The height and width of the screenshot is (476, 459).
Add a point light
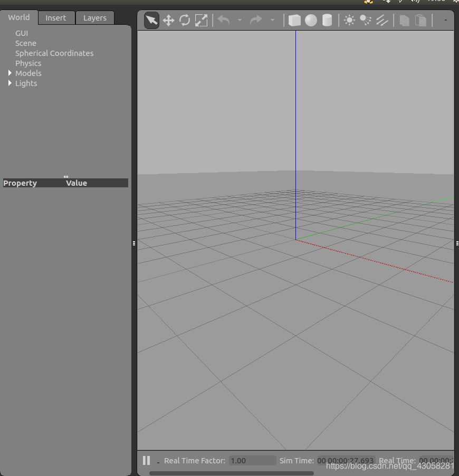pos(349,21)
